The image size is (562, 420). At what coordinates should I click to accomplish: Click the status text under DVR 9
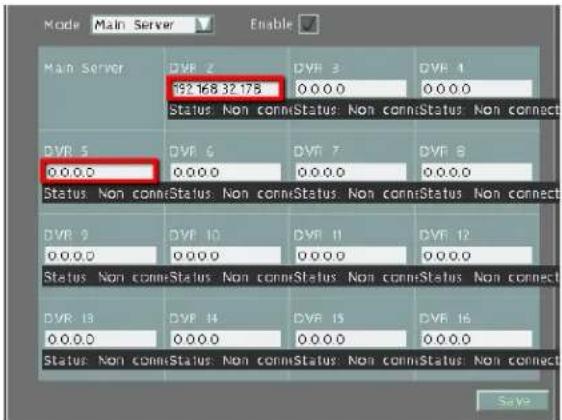[105, 277]
